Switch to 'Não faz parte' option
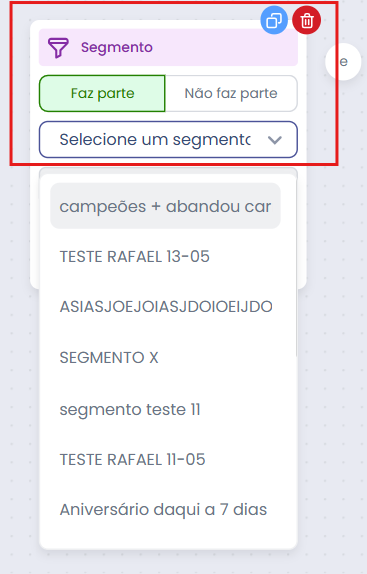This screenshot has width=367, height=574. coord(231,93)
